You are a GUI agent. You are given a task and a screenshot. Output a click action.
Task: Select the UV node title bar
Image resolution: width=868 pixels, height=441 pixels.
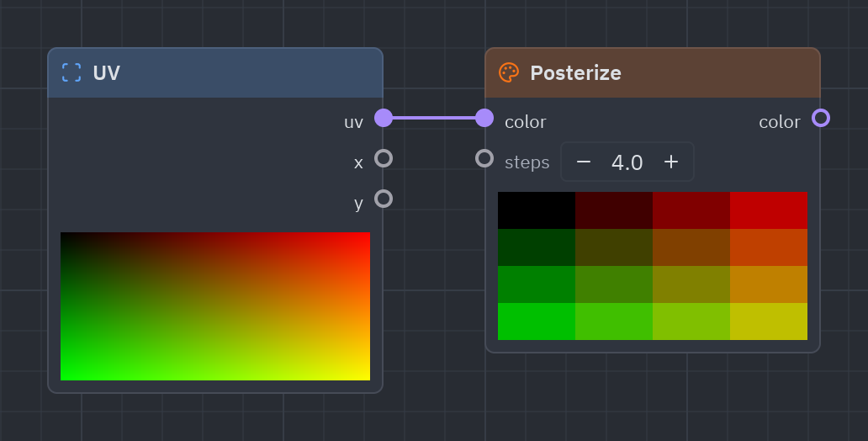[x=215, y=73]
